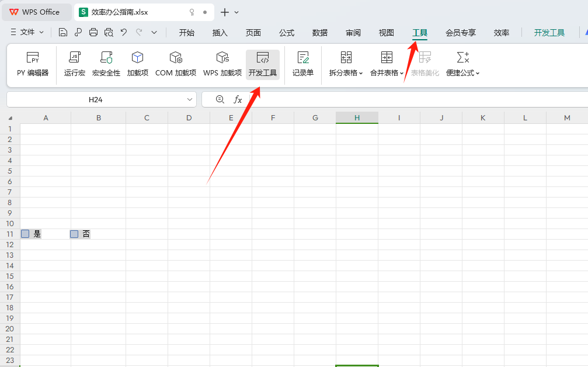Click the print icon
Image resolution: width=588 pixels, height=367 pixels.
(93, 33)
